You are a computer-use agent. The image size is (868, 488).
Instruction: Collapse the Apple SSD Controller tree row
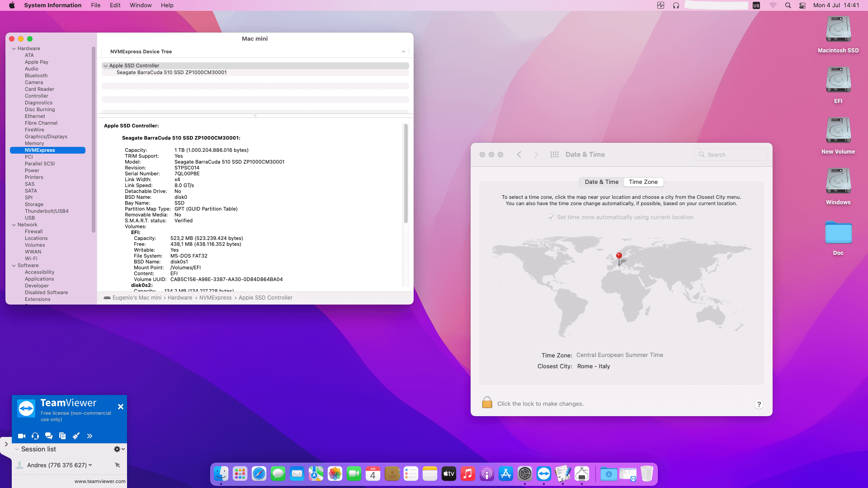tap(106, 66)
